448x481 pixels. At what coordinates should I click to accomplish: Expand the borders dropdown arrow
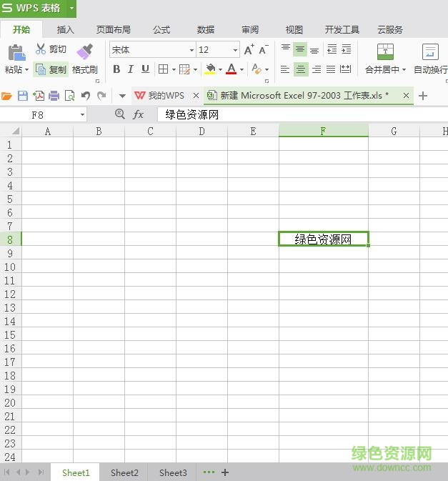click(174, 69)
